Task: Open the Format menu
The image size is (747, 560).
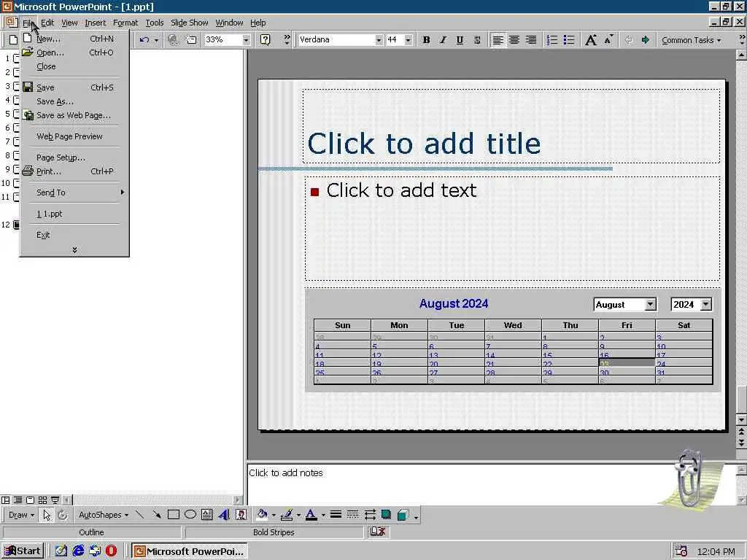Action: pos(125,23)
